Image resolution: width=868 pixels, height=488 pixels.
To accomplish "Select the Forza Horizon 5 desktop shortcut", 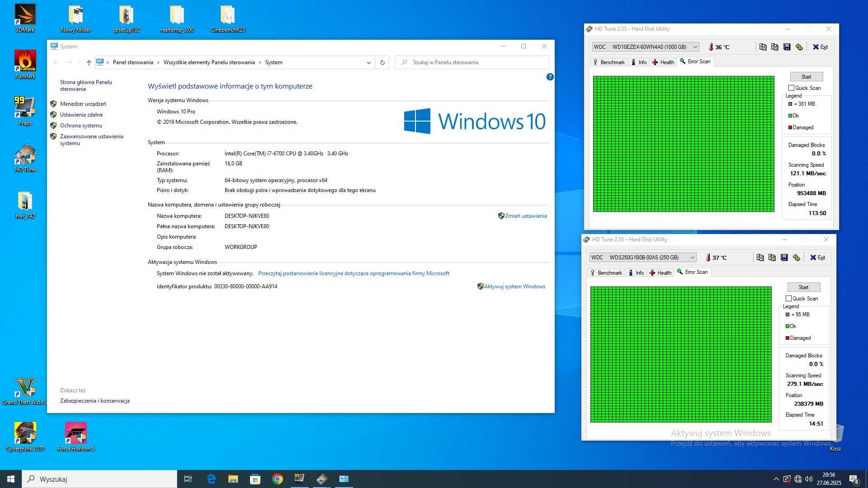I will click(x=76, y=436).
